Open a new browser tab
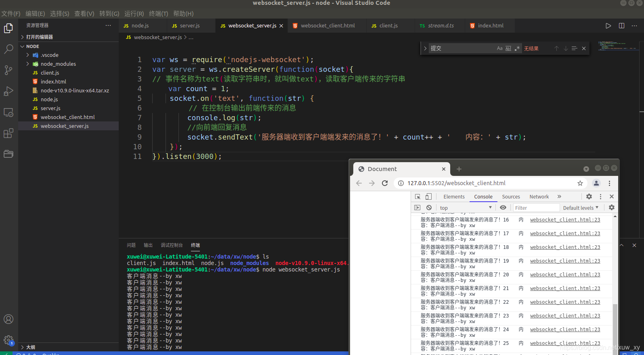This screenshot has width=644, height=355. pyautogui.click(x=459, y=169)
